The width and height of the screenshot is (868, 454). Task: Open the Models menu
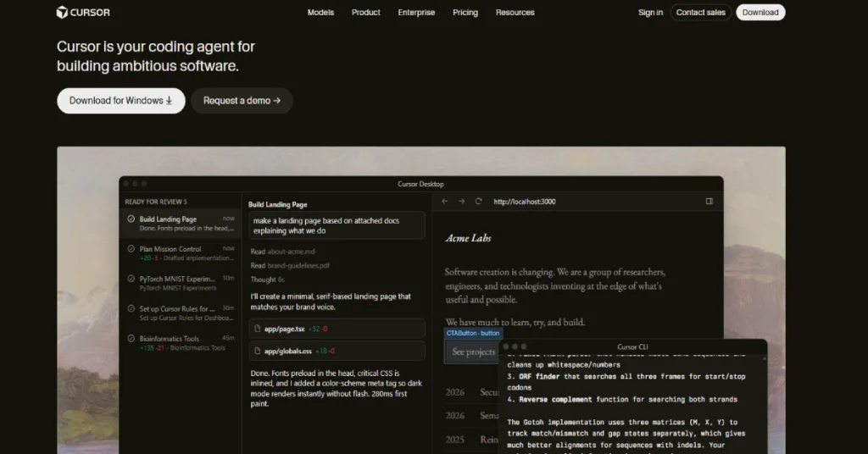click(x=320, y=12)
